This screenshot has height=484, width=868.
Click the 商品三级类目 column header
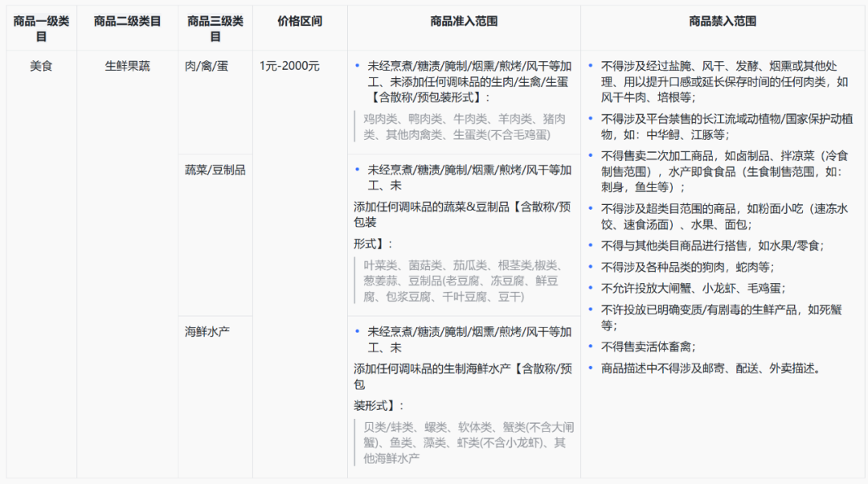coord(215,29)
